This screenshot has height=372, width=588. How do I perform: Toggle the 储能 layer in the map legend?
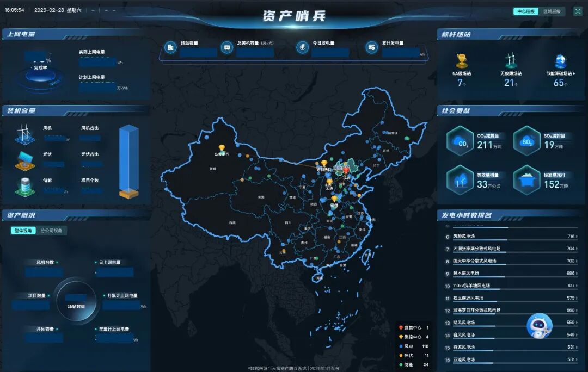pyautogui.click(x=408, y=364)
